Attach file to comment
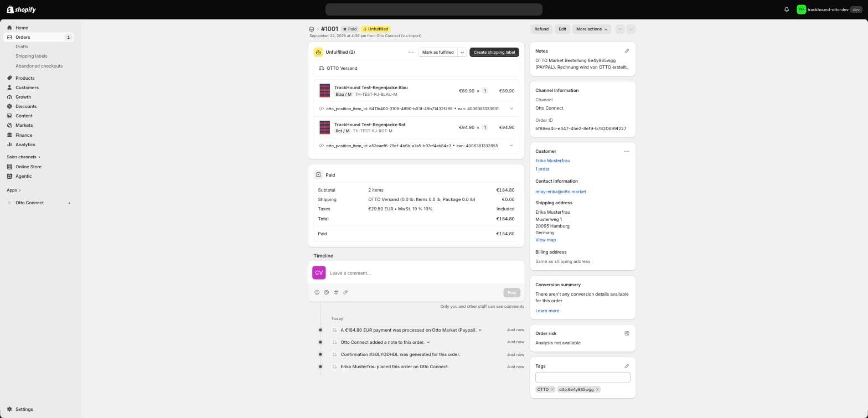868x418 pixels. pyautogui.click(x=345, y=292)
